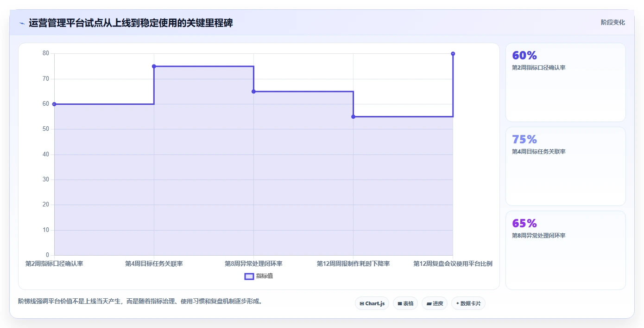Click the 进度 tag chip
The image size is (644, 328).
point(435,303)
